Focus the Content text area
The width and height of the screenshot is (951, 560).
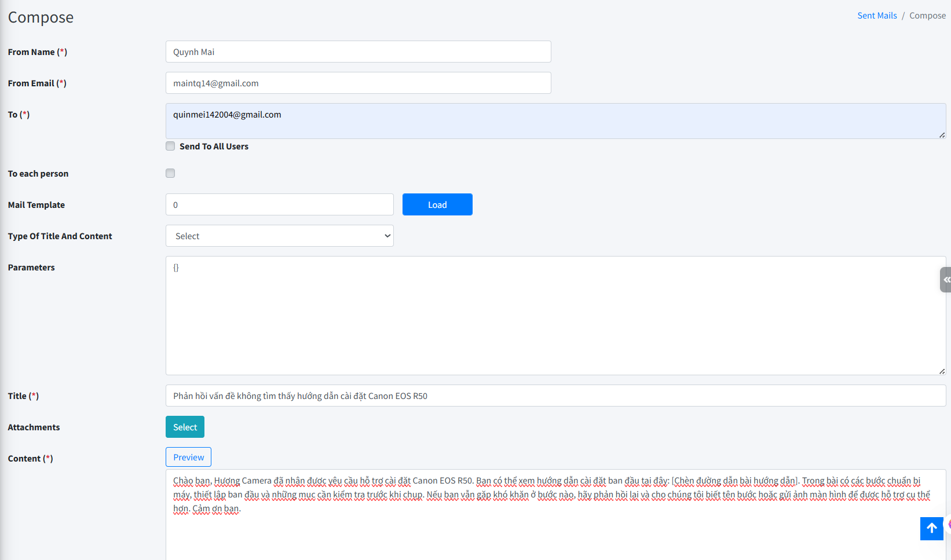(x=555, y=515)
